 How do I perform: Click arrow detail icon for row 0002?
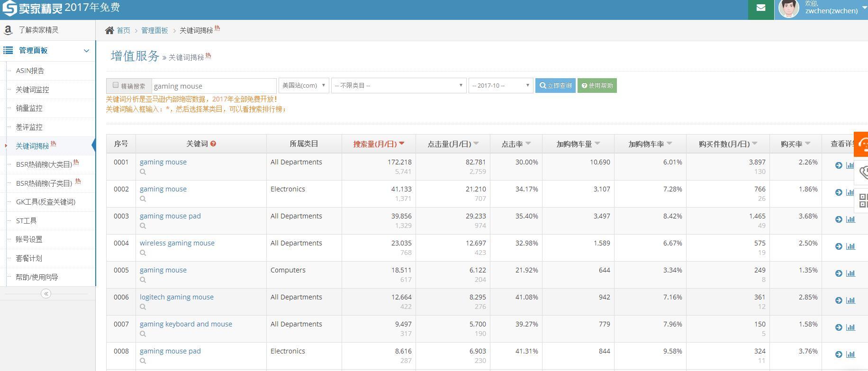[x=839, y=192]
